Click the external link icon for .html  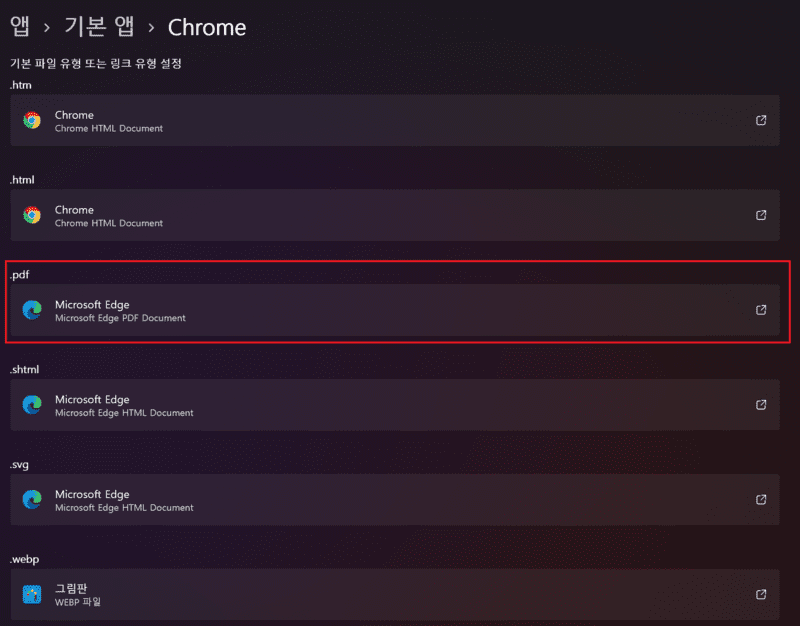(760, 216)
